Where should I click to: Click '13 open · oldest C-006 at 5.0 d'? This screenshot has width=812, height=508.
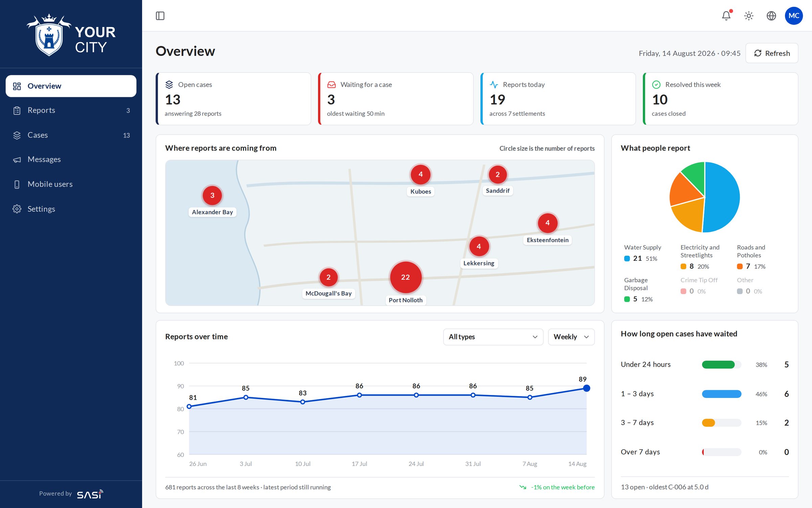click(664, 487)
